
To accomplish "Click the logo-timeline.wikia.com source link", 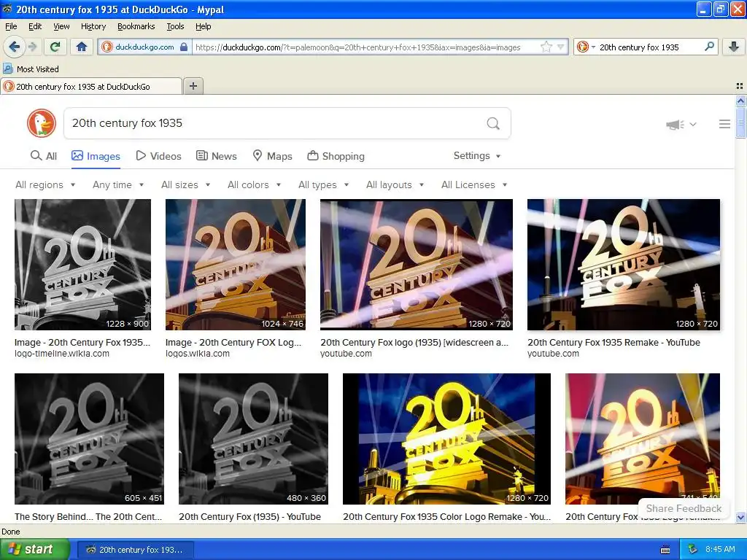I will 62,354.
